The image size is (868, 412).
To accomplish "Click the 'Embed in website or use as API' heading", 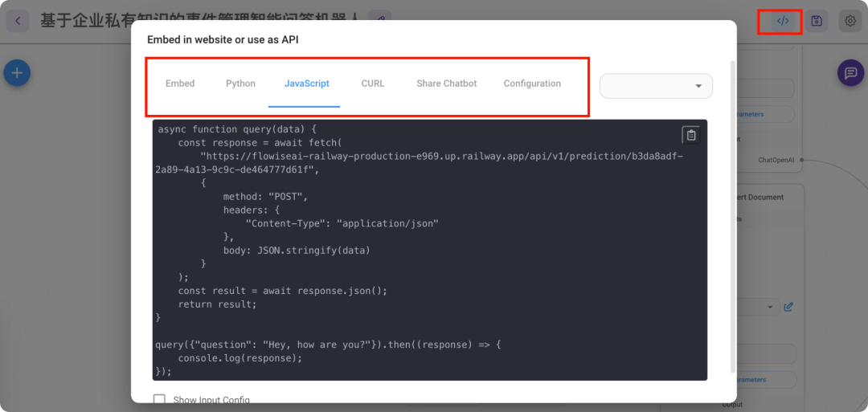I will coord(223,40).
